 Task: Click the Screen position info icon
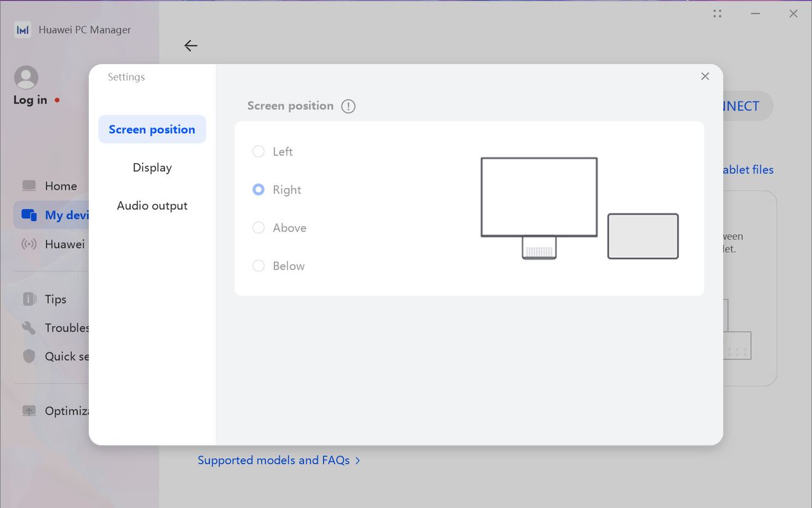click(x=348, y=106)
